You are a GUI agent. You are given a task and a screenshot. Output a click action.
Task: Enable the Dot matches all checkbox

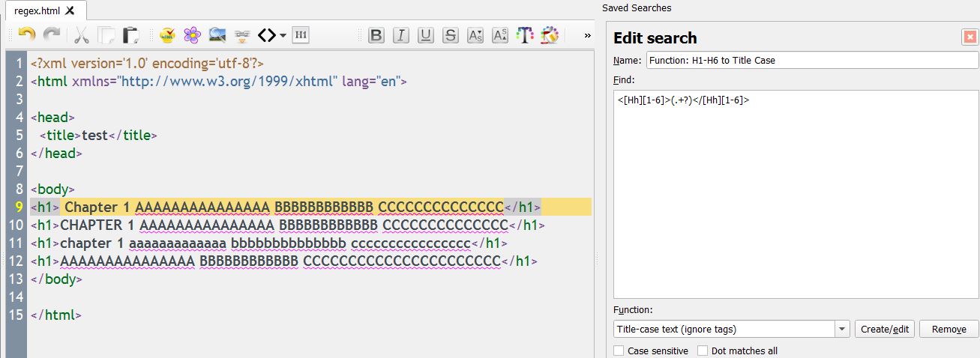click(x=703, y=351)
